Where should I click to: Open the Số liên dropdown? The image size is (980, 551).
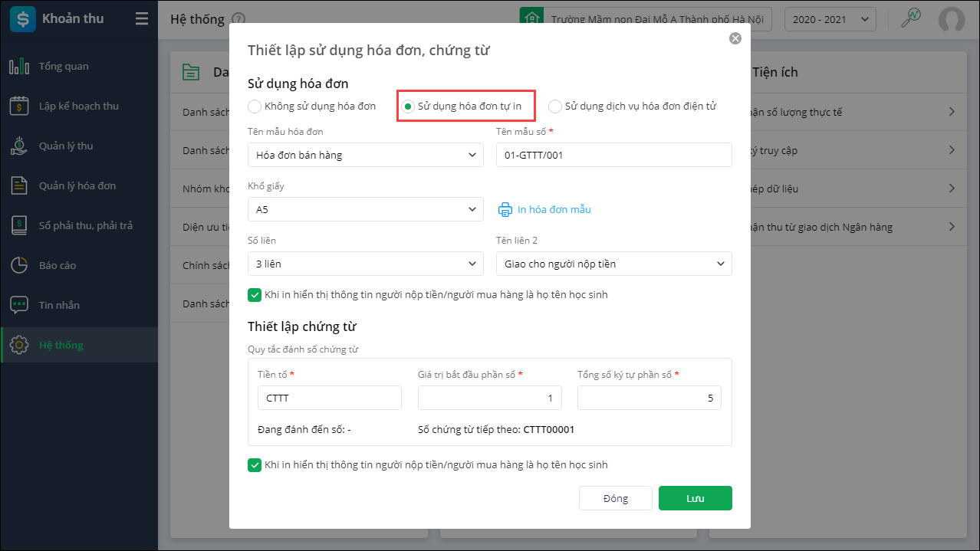coord(365,264)
